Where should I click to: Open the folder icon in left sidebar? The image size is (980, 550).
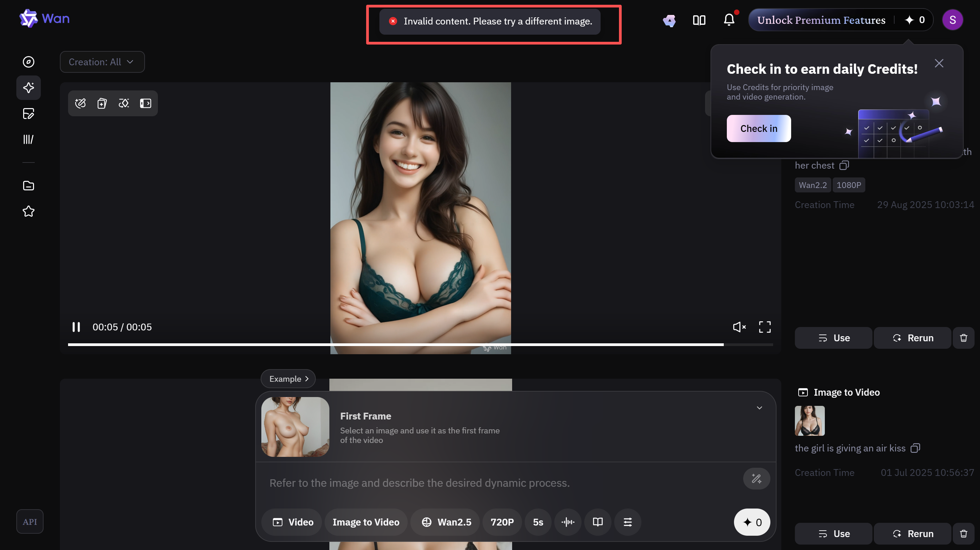(x=29, y=186)
